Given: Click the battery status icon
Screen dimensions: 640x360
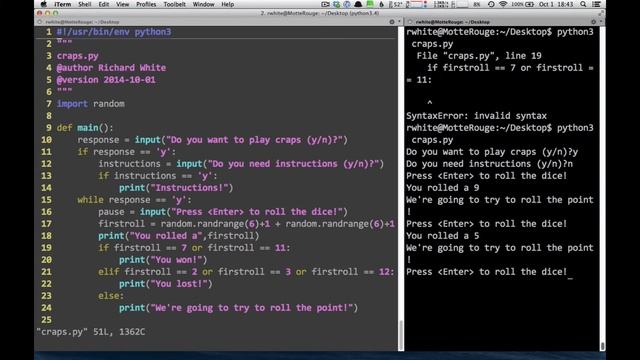Looking at the screenshot, I should pos(529,4).
